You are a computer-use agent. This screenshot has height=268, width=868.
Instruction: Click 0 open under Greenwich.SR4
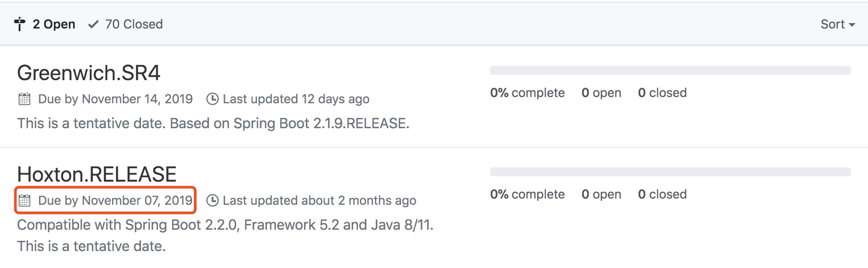click(x=601, y=93)
